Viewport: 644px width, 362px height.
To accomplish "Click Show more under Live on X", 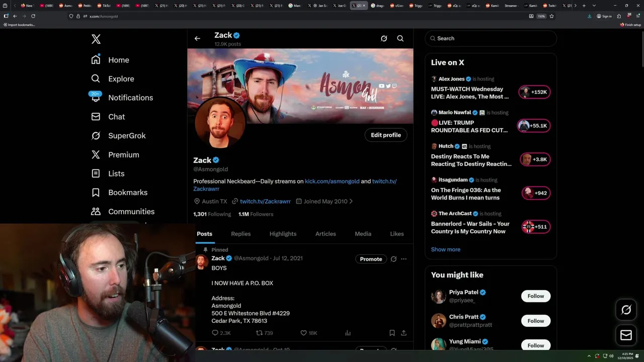I will click(x=445, y=249).
